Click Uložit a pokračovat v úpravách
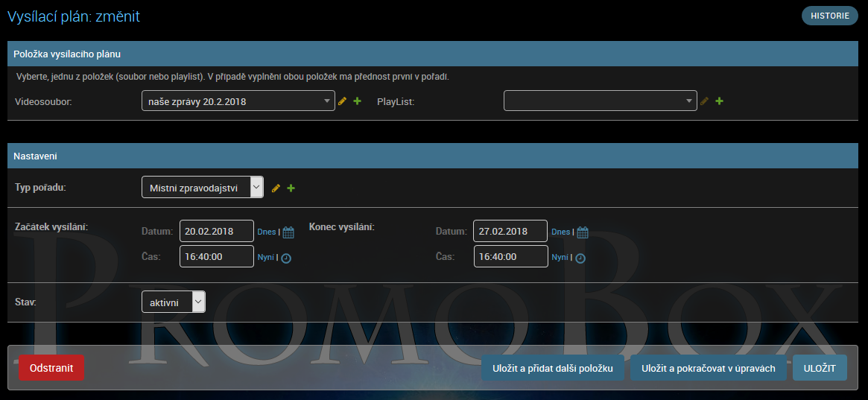868x400 pixels. pyautogui.click(x=708, y=369)
